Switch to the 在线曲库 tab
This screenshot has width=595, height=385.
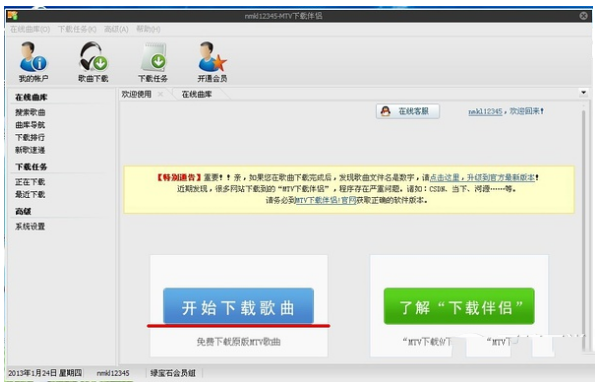197,94
